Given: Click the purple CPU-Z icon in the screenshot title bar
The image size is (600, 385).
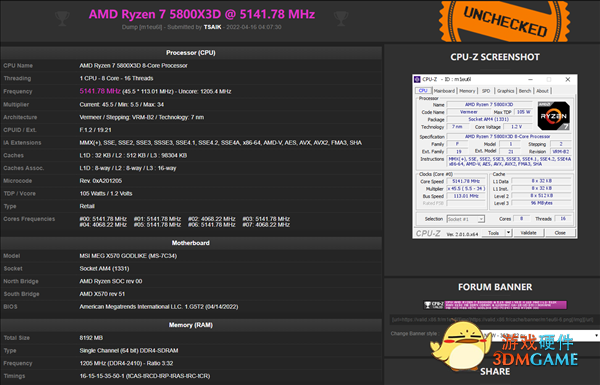Looking at the screenshot, I should [417, 79].
